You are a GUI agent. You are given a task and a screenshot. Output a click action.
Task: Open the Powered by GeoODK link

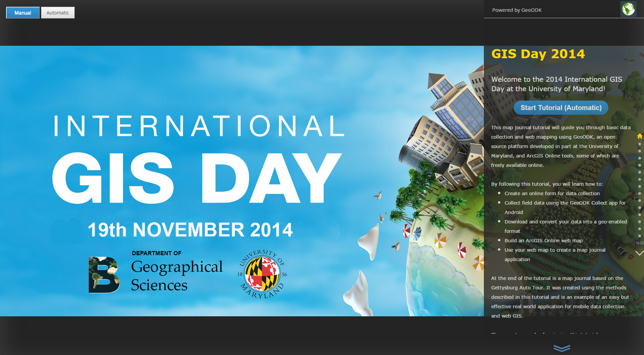517,10
